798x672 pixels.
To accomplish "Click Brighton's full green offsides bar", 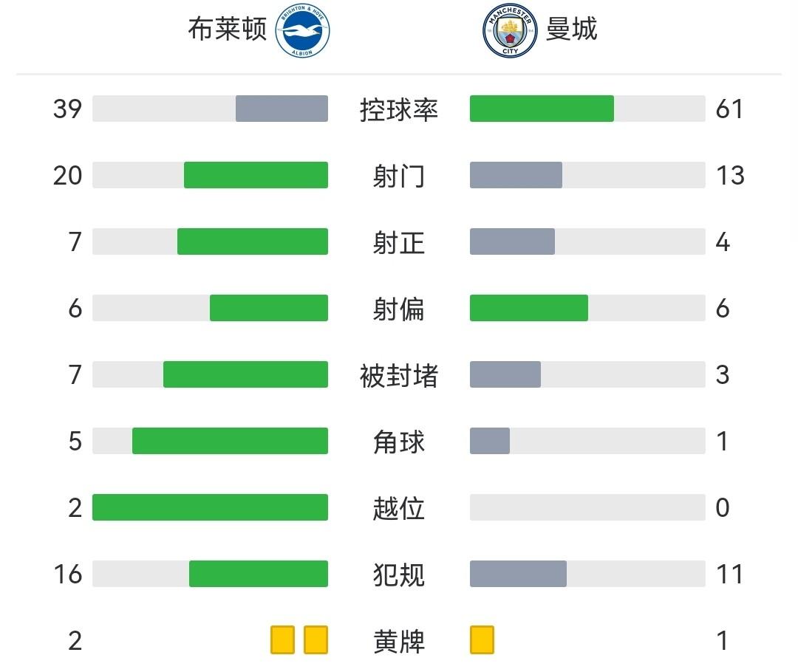I will click(x=210, y=507).
